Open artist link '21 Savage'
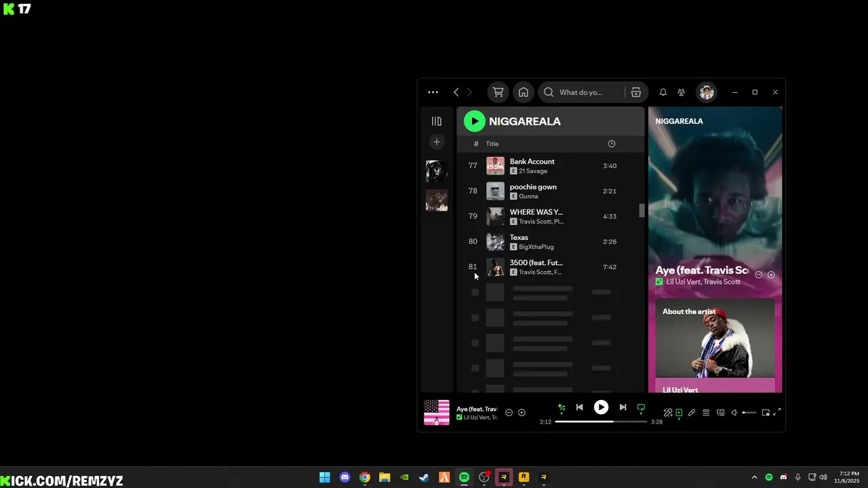Image resolution: width=868 pixels, height=488 pixels. [533, 171]
